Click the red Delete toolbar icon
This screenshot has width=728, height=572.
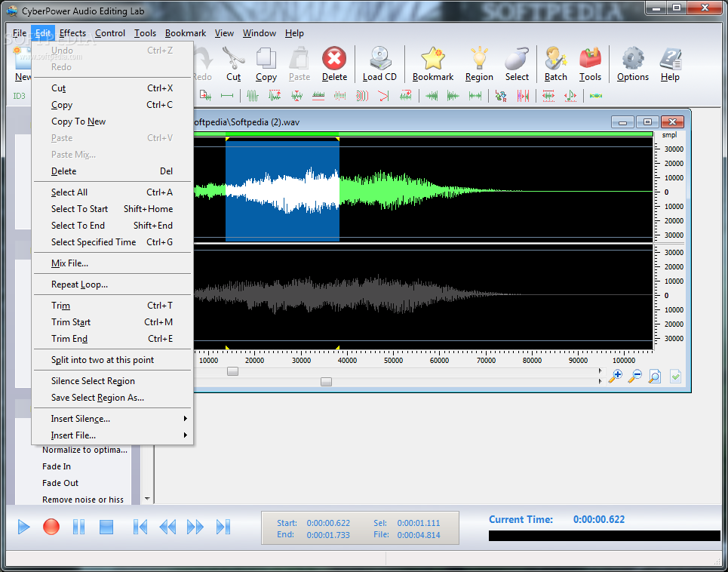334,59
